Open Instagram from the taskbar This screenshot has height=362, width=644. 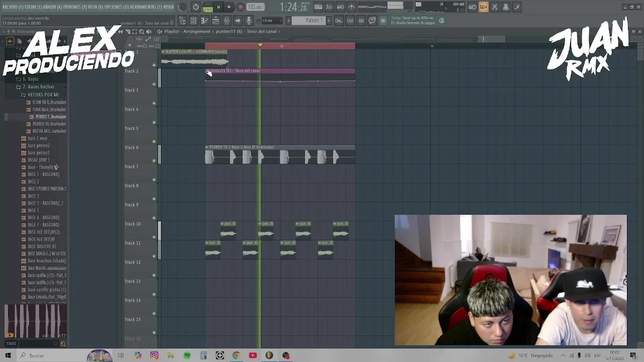coord(154,355)
